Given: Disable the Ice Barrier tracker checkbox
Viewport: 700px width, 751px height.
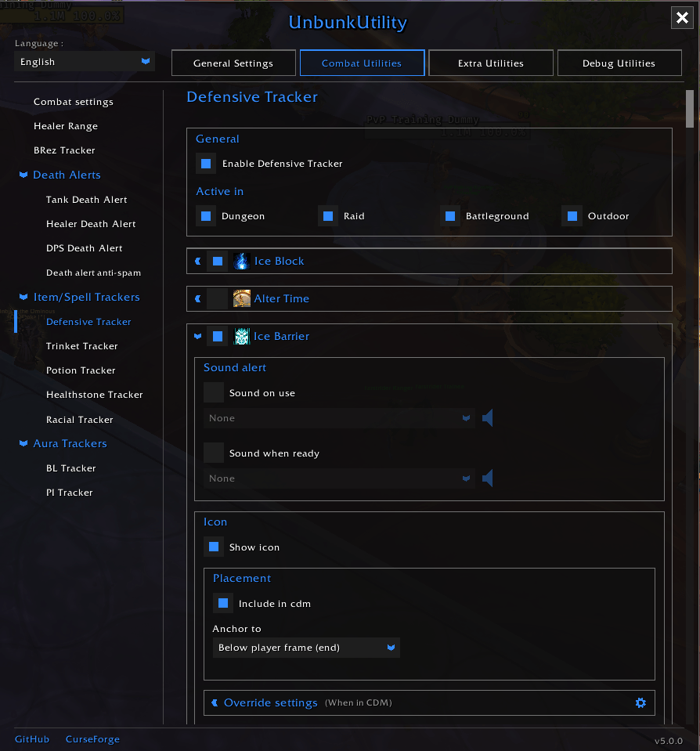Looking at the screenshot, I should pos(218,336).
